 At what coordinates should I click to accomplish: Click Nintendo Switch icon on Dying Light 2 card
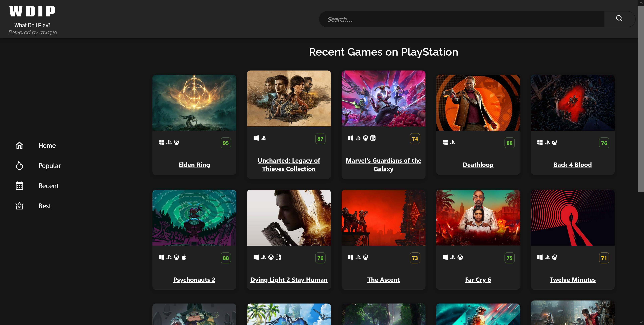click(278, 257)
